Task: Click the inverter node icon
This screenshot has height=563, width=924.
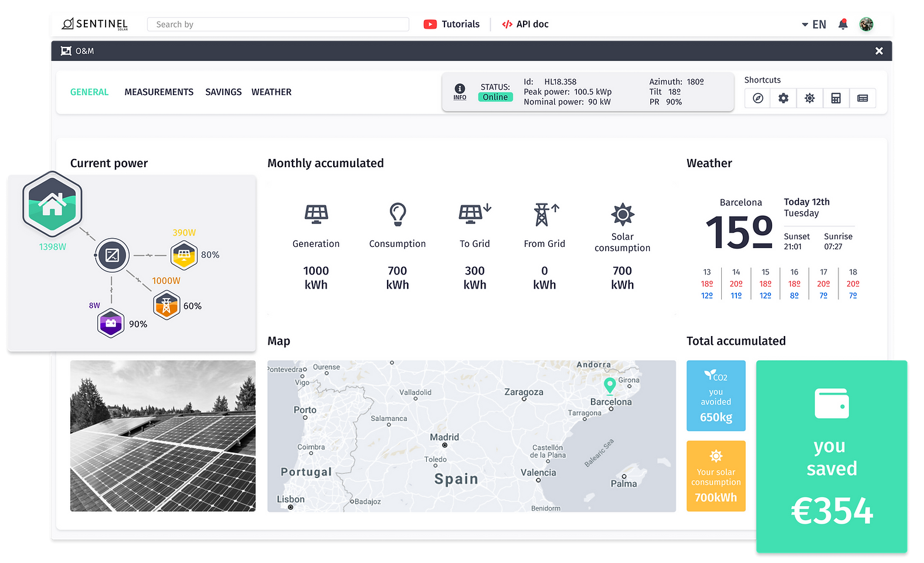Action: pyautogui.click(x=112, y=255)
